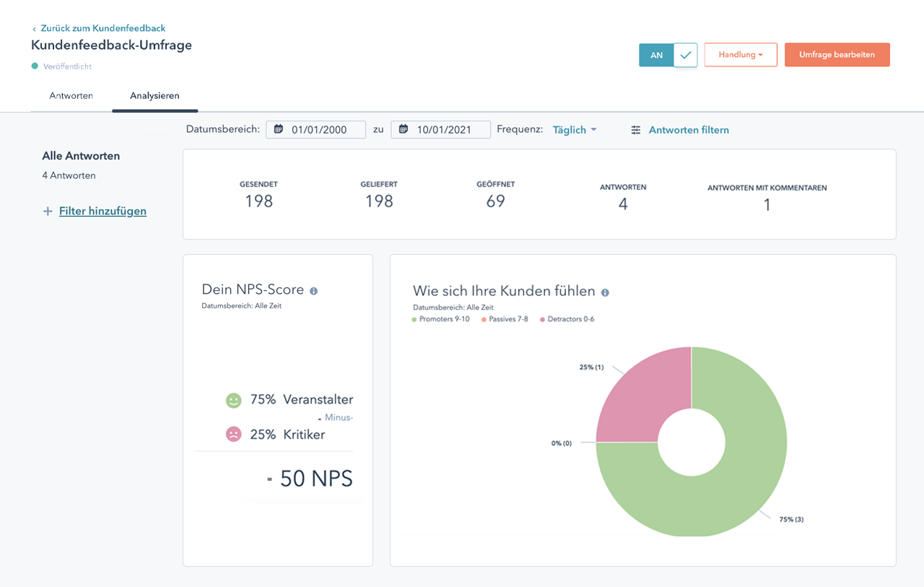Image resolution: width=924 pixels, height=587 pixels.
Task: Click the Umfrage bearbeiten button
Action: tap(837, 55)
